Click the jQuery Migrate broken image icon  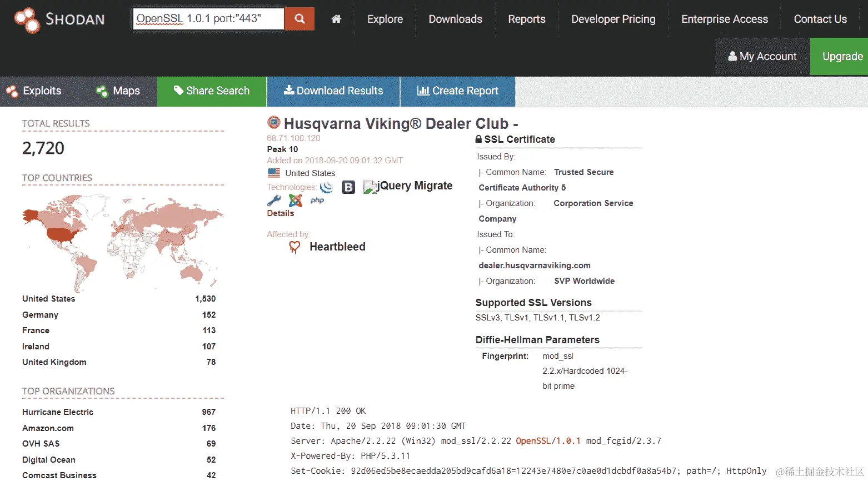[x=370, y=187]
